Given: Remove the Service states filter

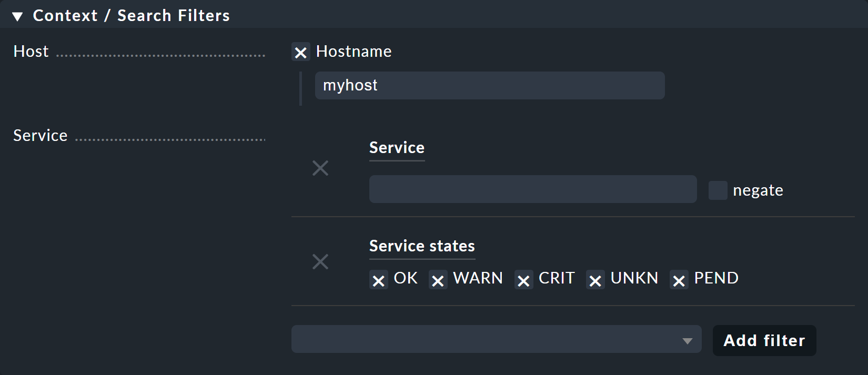Looking at the screenshot, I should click(x=320, y=261).
